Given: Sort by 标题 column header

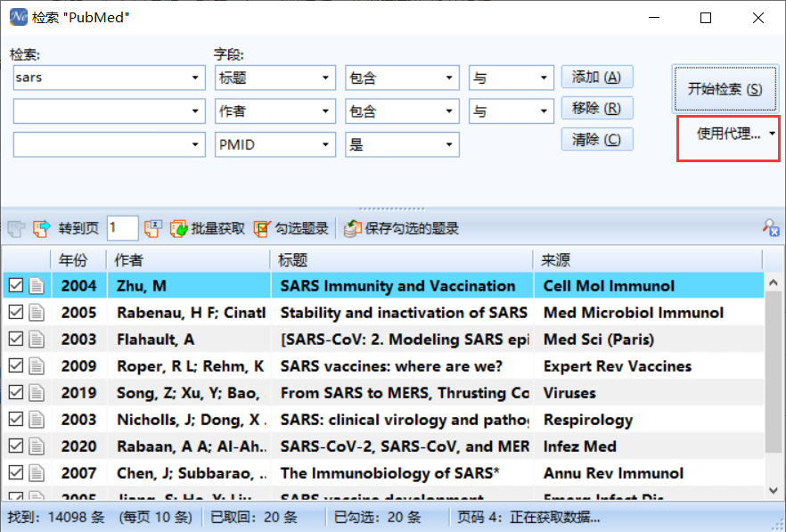Looking at the screenshot, I should coord(402,259).
